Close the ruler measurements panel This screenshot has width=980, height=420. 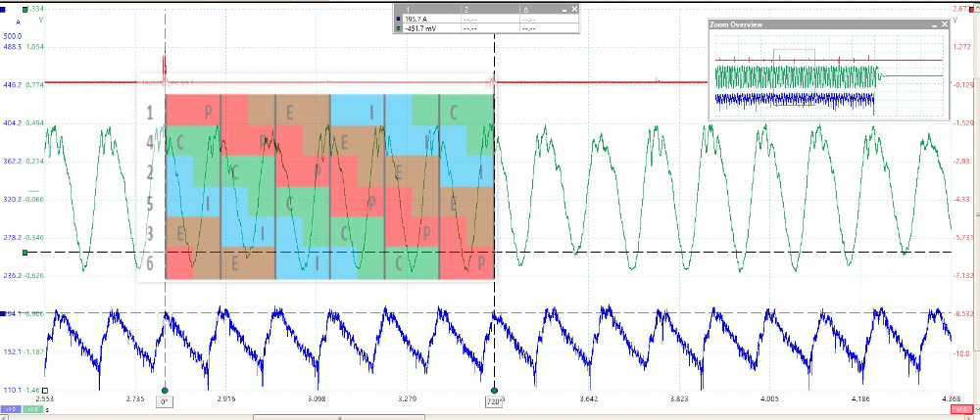click(x=576, y=9)
